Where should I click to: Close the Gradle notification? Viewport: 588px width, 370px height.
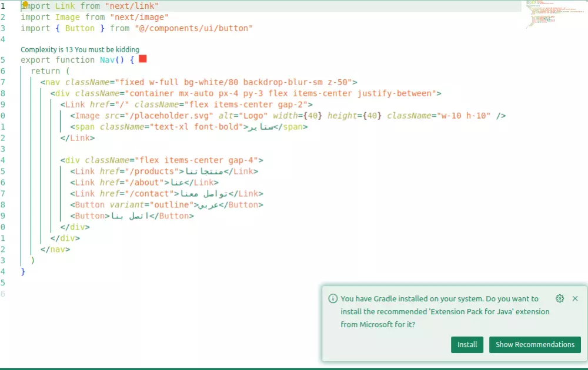tap(575, 298)
